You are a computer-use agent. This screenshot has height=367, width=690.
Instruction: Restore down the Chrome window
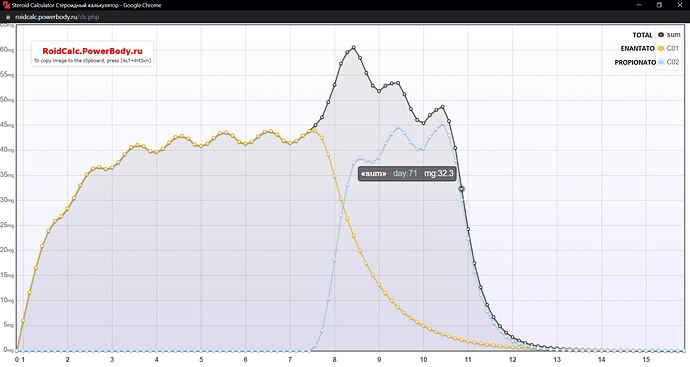click(x=659, y=5)
